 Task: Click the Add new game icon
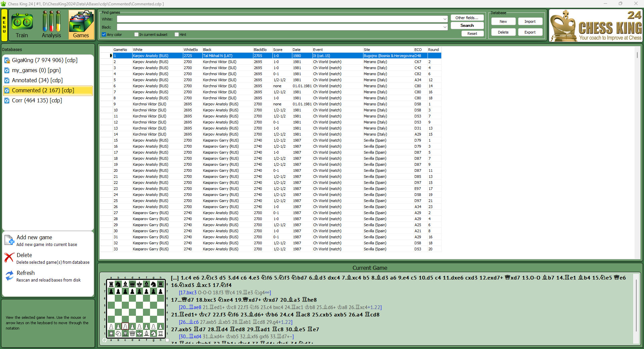coord(9,240)
